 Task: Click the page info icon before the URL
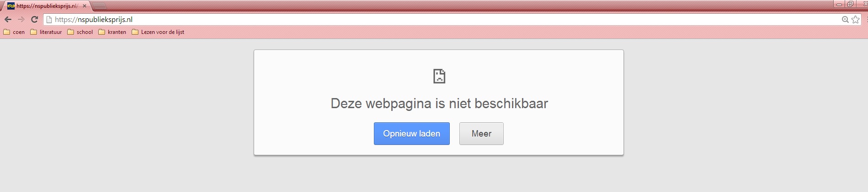pyautogui.click(x=49, y=20)
